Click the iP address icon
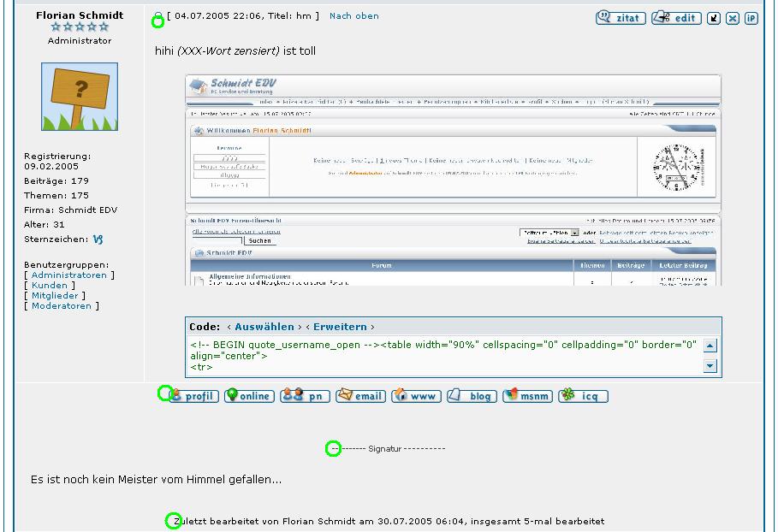 tap(751, 18)
